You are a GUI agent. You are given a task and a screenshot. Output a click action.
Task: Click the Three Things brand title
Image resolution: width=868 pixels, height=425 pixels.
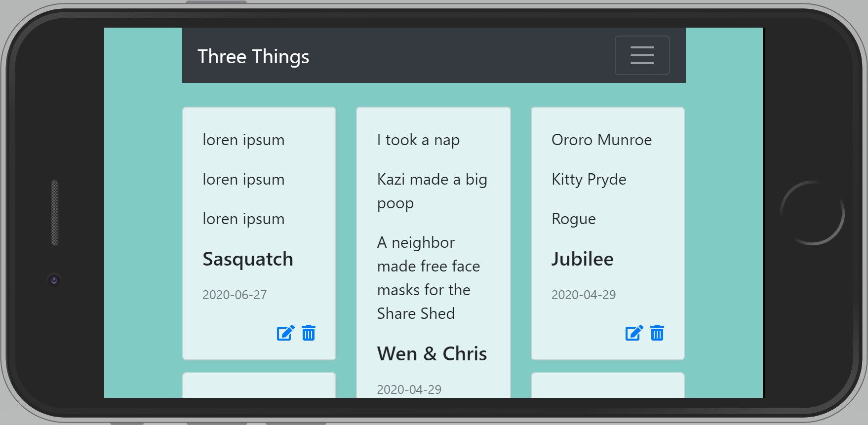pos(253,57)
